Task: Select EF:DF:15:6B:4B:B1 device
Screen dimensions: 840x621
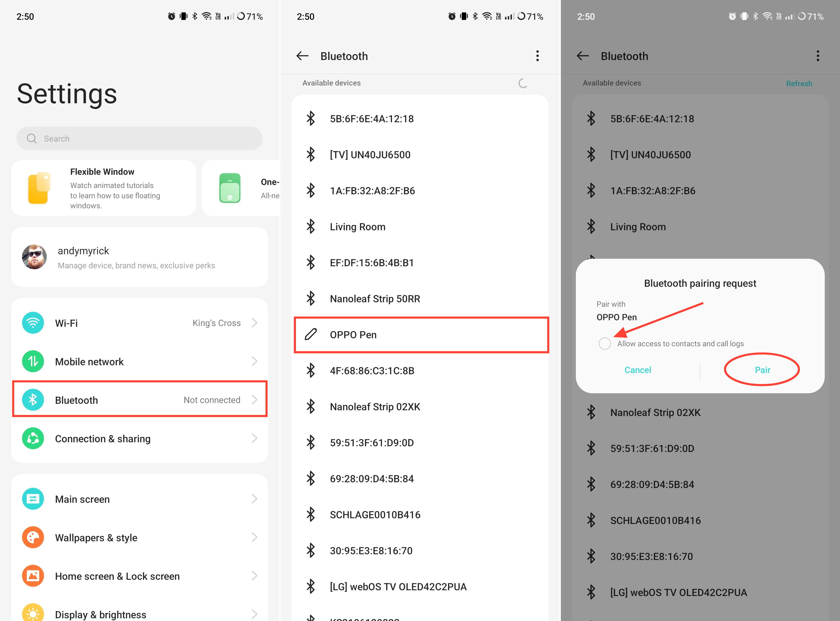Action: tap(420, 263)
